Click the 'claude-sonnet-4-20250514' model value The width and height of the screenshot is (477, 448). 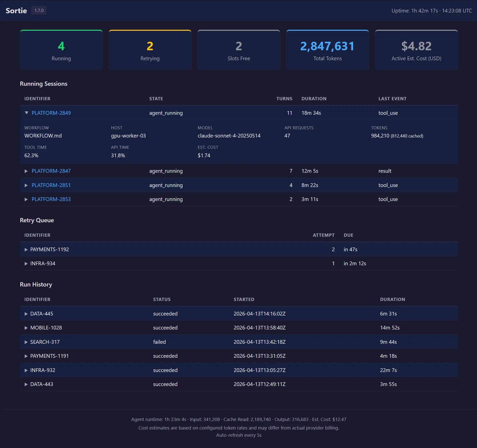click(229, 136)
